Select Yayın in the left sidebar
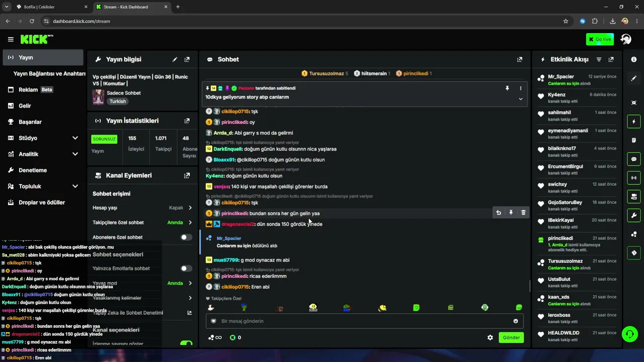The height and width of the screenshot is (362, 644). (x=43, y=57)
